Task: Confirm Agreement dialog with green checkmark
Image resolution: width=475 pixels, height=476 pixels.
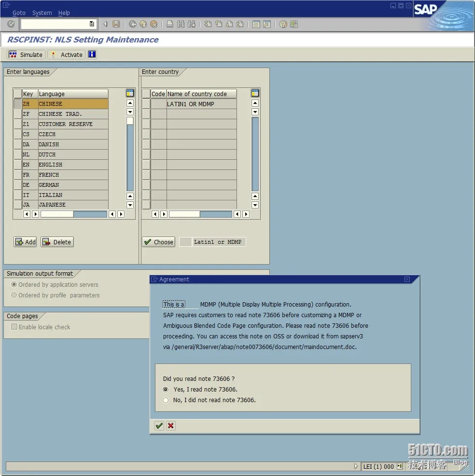Action: click(x=159, y=426)
